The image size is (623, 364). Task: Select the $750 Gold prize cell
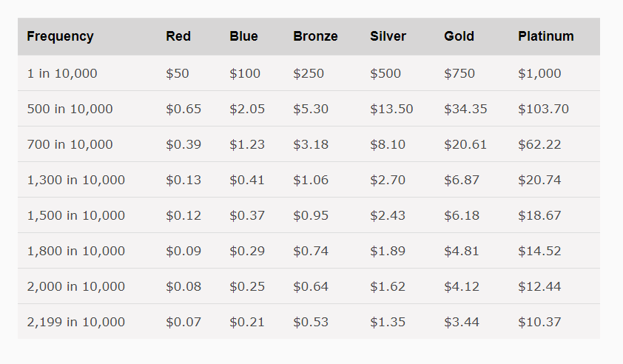coord(459,74)
